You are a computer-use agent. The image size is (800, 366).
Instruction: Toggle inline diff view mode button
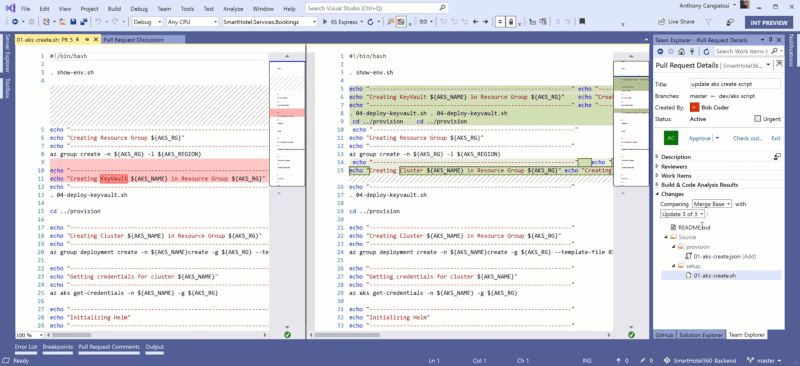[499, 22]
